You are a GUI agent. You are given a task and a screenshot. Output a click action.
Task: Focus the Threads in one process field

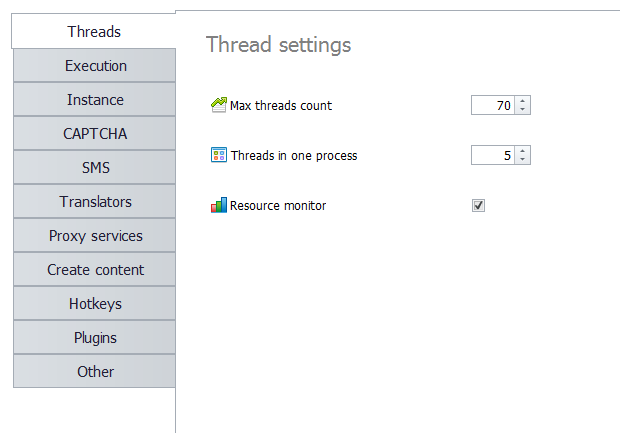pyautogui.click(x=494, y=155)
